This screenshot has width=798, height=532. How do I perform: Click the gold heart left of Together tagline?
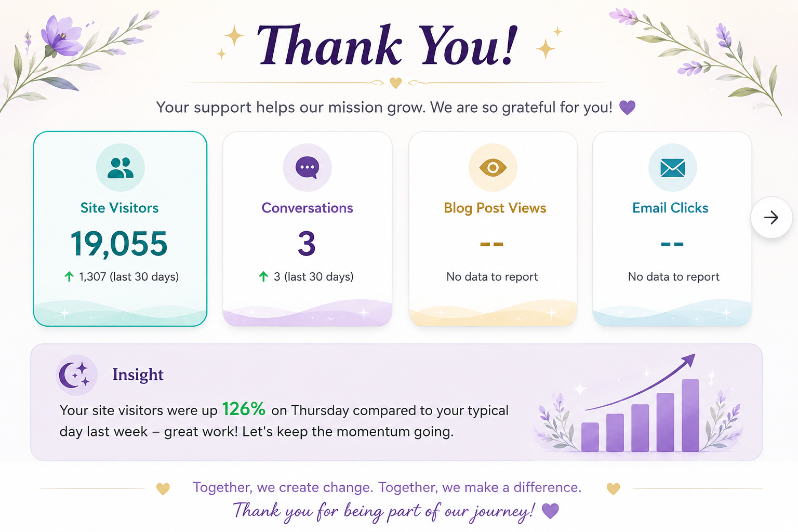[163, 489]
